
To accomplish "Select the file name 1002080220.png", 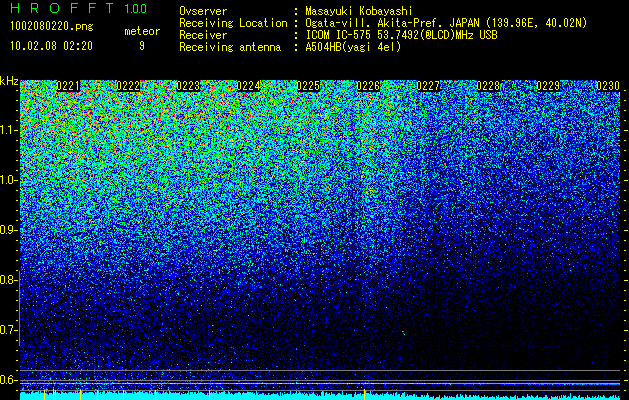I will (51, 26).
